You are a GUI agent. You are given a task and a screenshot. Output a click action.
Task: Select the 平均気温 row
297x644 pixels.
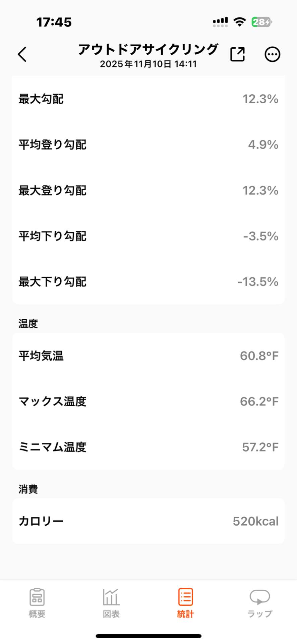pos(148,356)
